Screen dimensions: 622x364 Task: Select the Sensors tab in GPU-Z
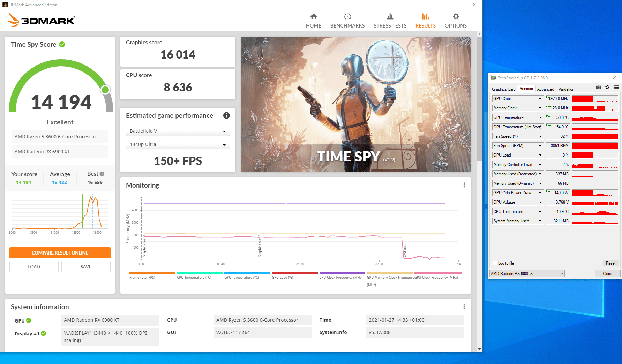[x=526, y=89]
